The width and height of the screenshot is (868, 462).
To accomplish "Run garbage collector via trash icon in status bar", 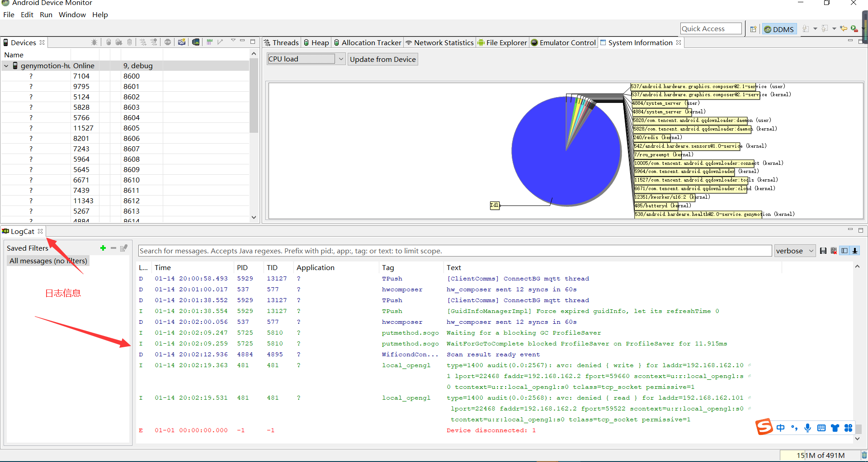I will point(864,455).
